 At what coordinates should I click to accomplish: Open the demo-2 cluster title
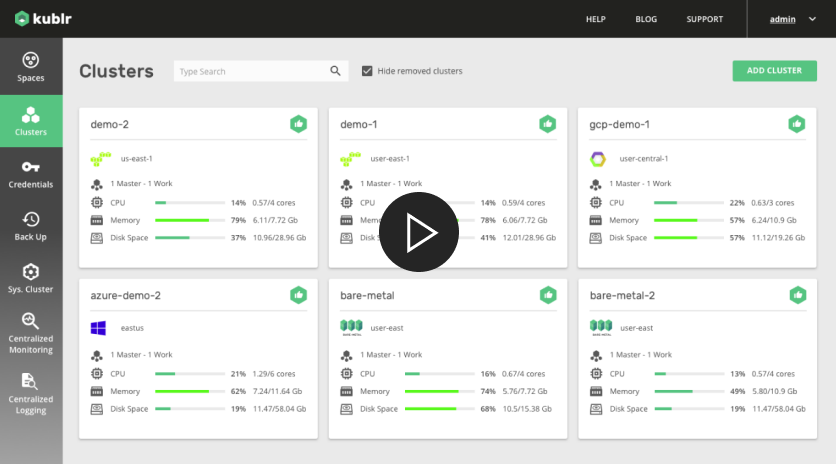click(x=109, y=124)
